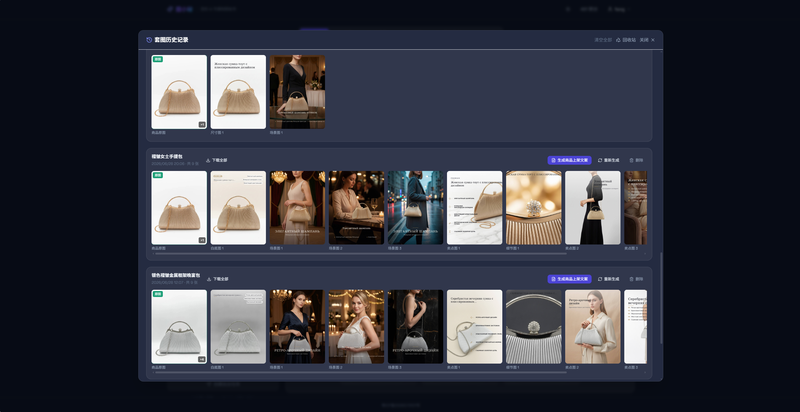The image size is (800, 412).
Task: Regenerate the silver evening bag image set
Action: [608, 279]
